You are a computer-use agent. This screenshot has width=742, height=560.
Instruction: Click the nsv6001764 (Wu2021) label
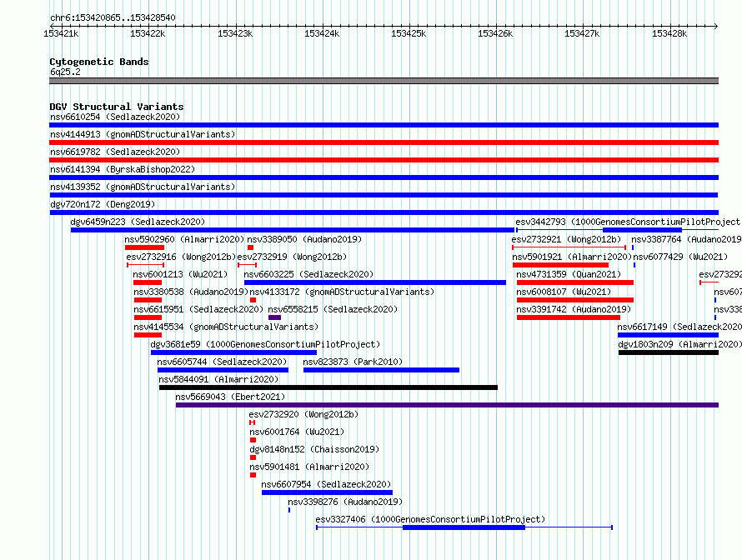coord(297,432)
